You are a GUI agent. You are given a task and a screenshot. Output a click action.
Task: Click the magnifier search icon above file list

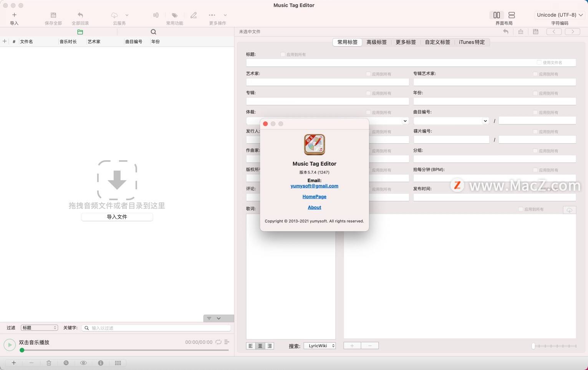[x=153, y=32]
